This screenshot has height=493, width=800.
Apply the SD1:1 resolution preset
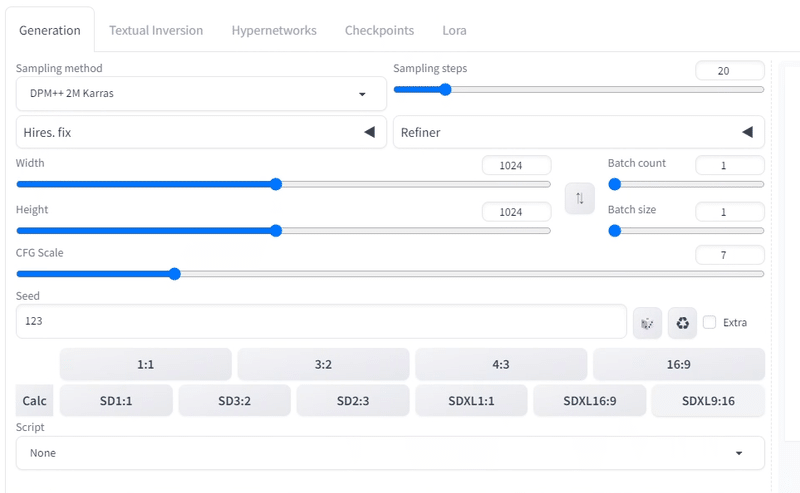coord(116,401)
